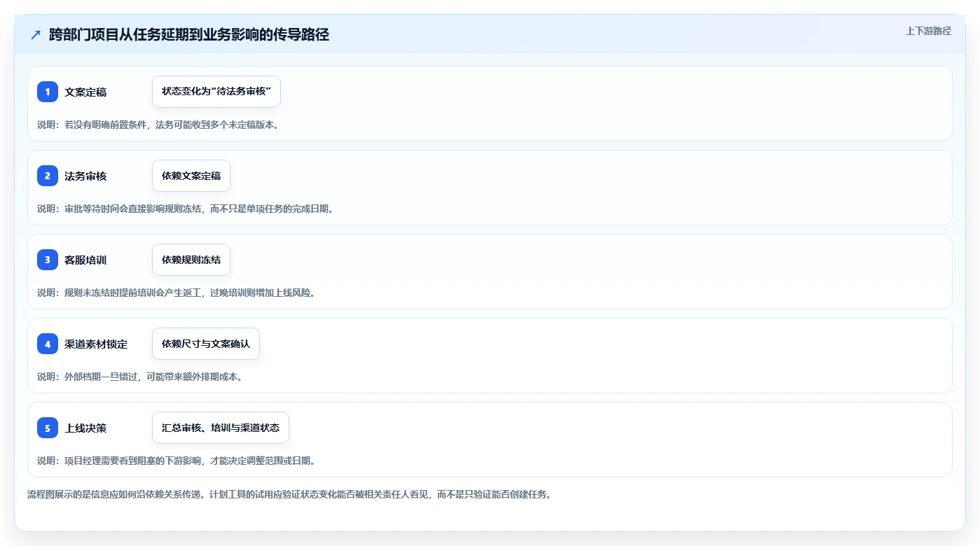Click the note about 项目经理需要看到阻塞的下游影响
The height and width of the screenshot is (546, 980).
pyautogui.click(x=176, y=461)
